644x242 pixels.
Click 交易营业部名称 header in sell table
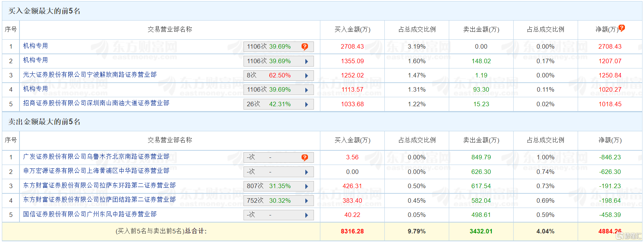170,140
